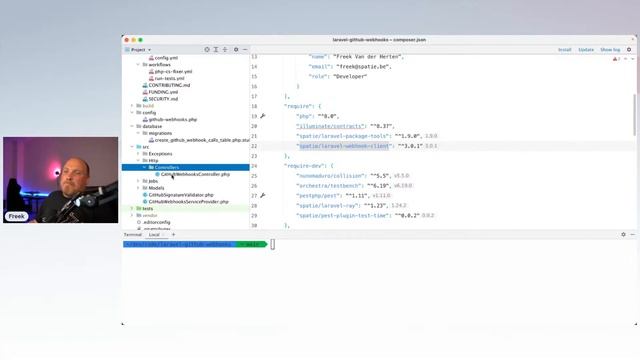
Task: Select create_github_webhook_calls_table migration file
Action: [x=202, y=140]
